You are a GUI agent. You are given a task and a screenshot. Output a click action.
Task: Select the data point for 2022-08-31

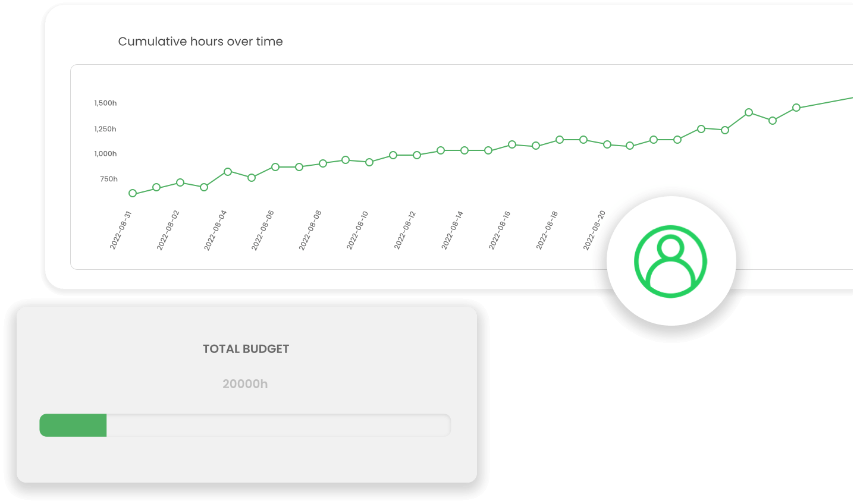132,193
